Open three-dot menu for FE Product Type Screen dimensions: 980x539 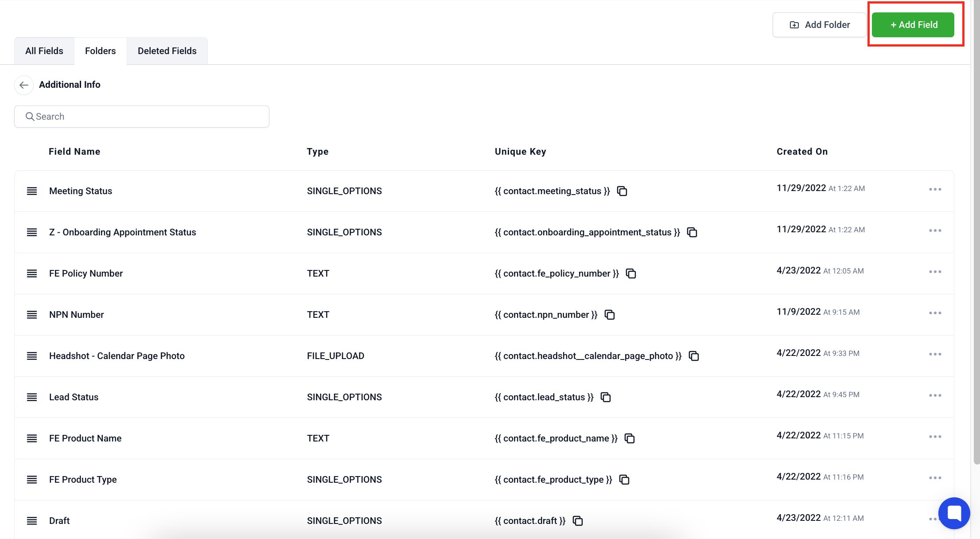pos(935,478)
